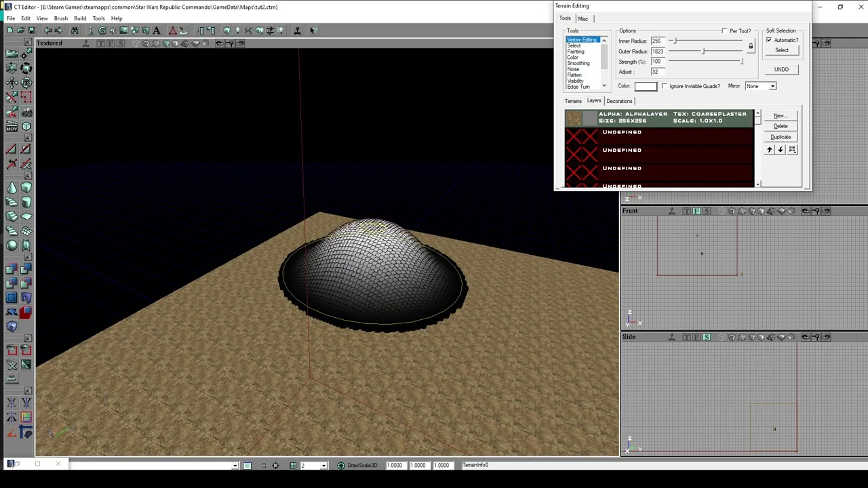Click the UNDO button in Terrain Editing
The image size is (868, 488).
point(781,70)
